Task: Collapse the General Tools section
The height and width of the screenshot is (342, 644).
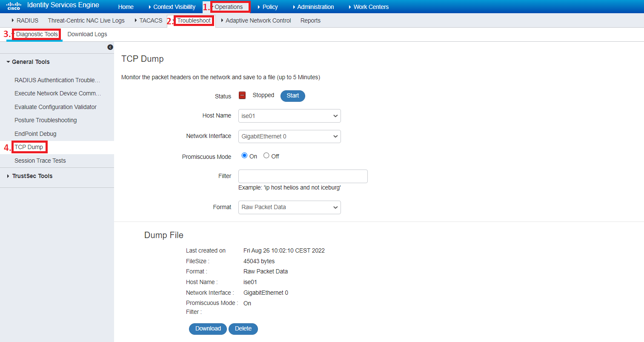Action: pyautogui.click(x=28, y=62)
